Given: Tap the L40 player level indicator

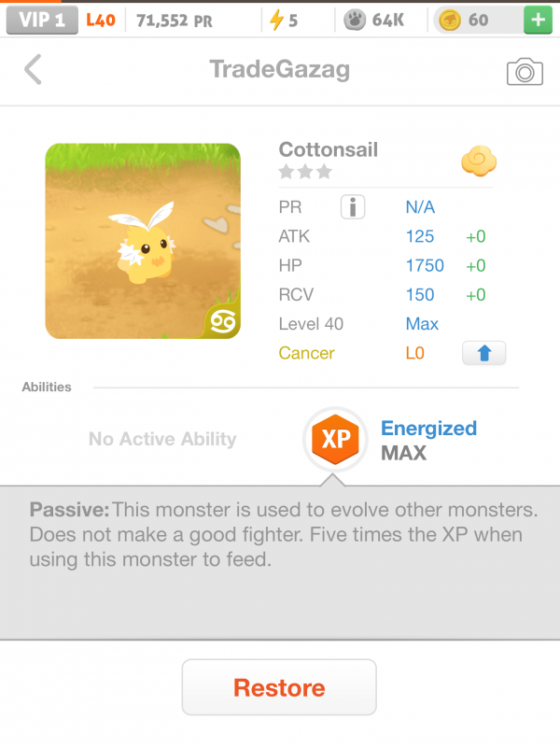Looking at the screenshot, I should click(x=101, y=20).
